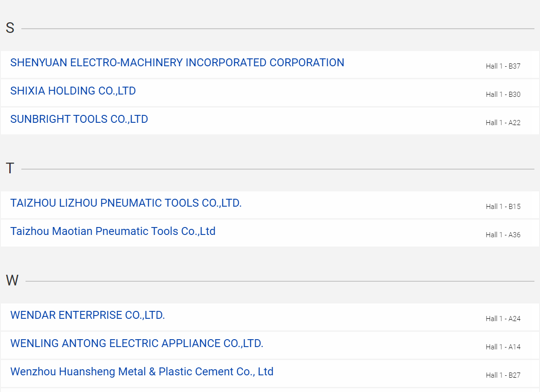
Task: Click the Hall 1 - B30 booth label
Action: (x=503, y=94)
